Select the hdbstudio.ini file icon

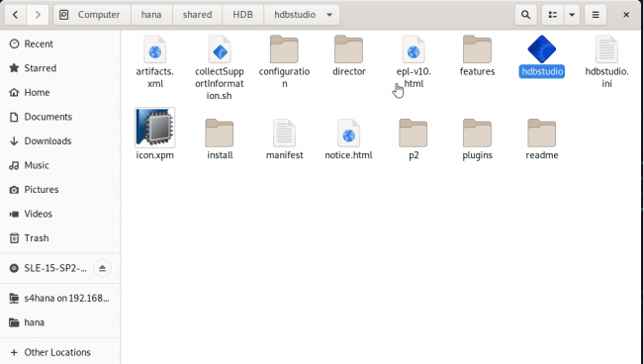click(606, 49)
